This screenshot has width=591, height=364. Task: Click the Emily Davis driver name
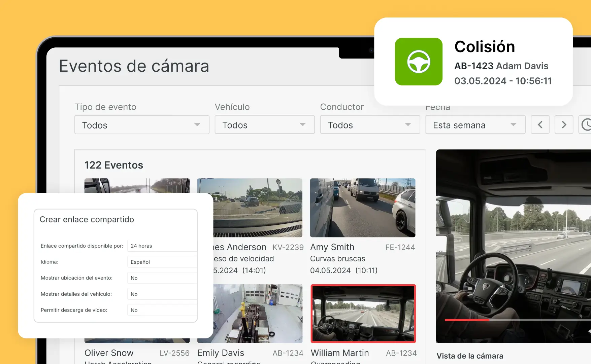point(221,353)
